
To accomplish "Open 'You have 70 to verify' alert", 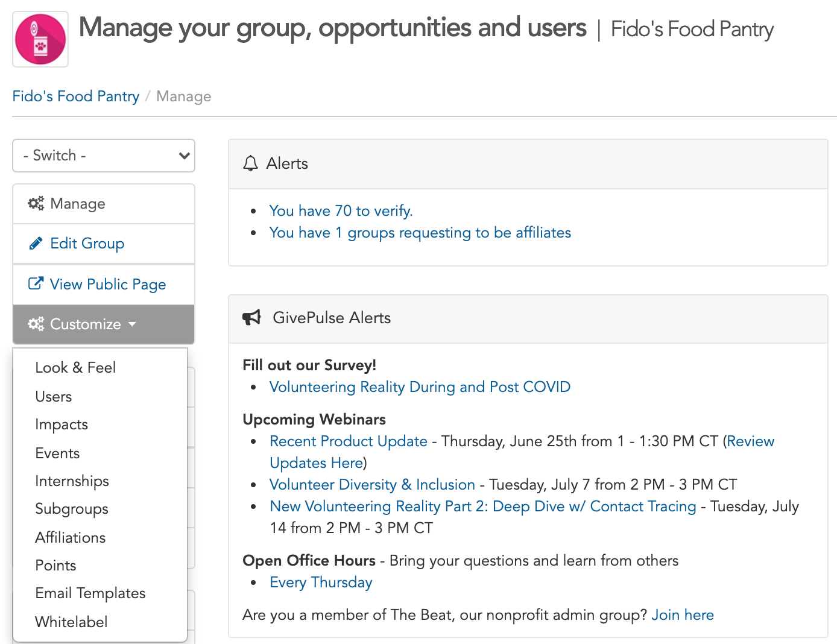I will [341, 211].
